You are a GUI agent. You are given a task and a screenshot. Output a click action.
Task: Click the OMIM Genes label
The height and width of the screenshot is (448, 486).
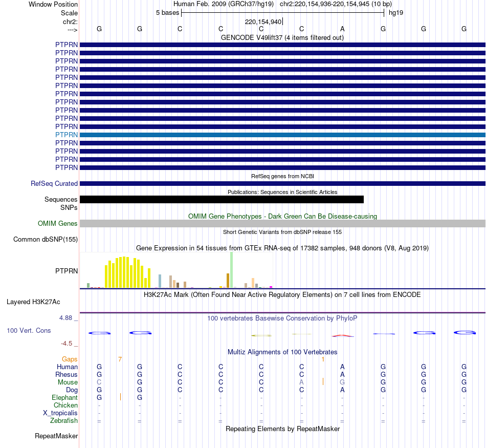coord(58,223)
